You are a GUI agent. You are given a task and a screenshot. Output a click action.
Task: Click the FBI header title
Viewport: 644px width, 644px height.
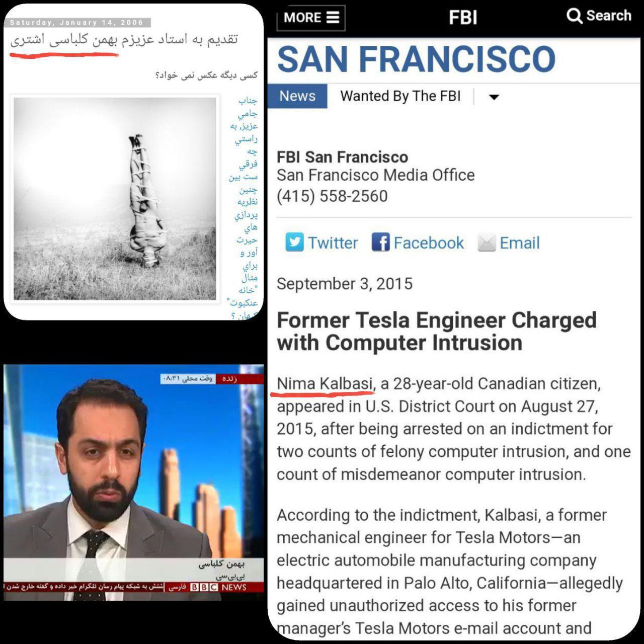pyautogui.click(x=463, y=18)
